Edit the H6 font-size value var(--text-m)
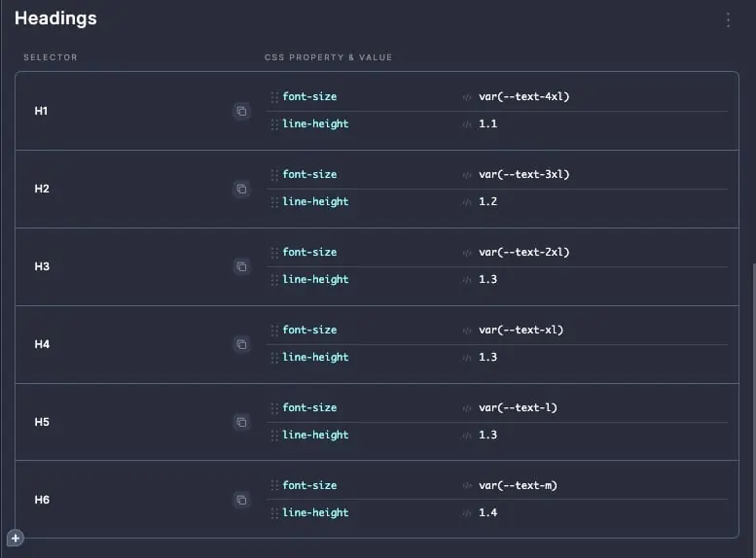 pyautogui.click(x=518, y=485)
